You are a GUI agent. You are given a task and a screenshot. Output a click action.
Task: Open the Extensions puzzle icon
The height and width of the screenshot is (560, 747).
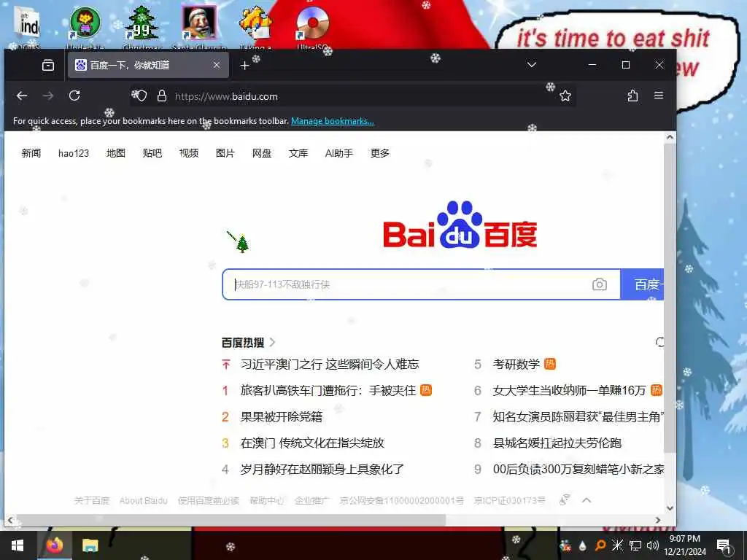[x=632, y=96]
